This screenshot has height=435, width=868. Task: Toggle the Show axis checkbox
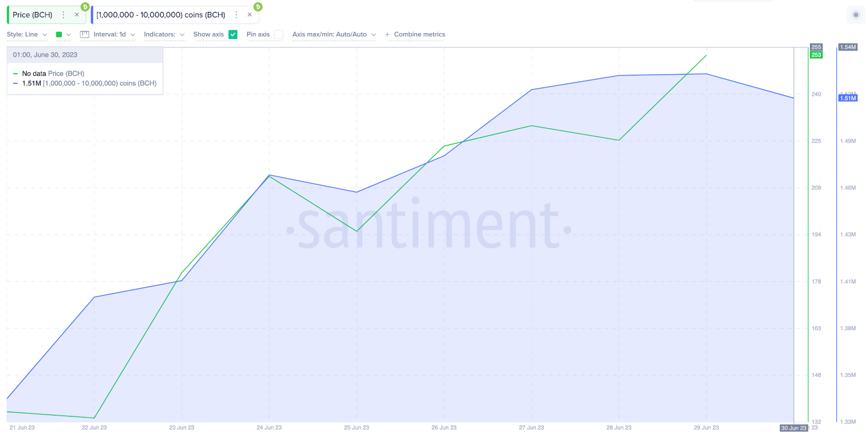[233, 34]
